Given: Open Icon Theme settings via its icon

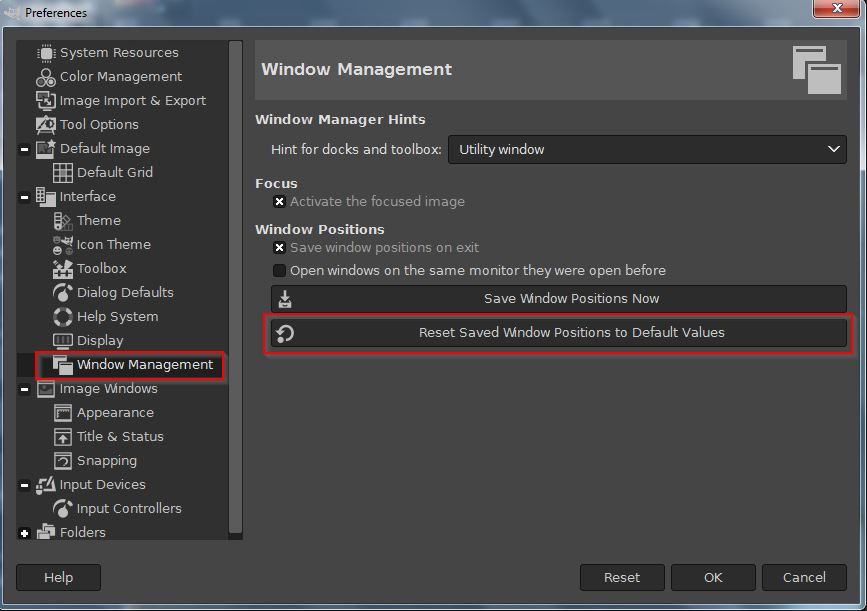Looking at the screenshot, I should [62, 244].
